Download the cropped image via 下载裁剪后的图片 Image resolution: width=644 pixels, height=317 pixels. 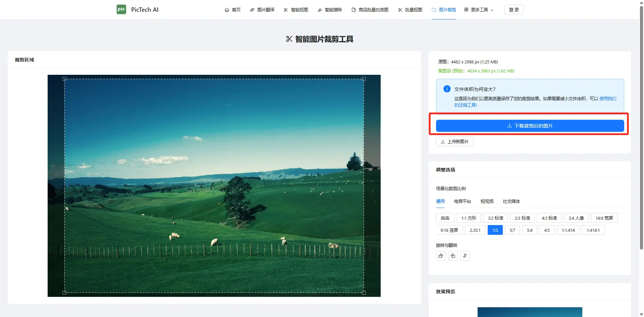pyautogui.click(x=530, y=126)
